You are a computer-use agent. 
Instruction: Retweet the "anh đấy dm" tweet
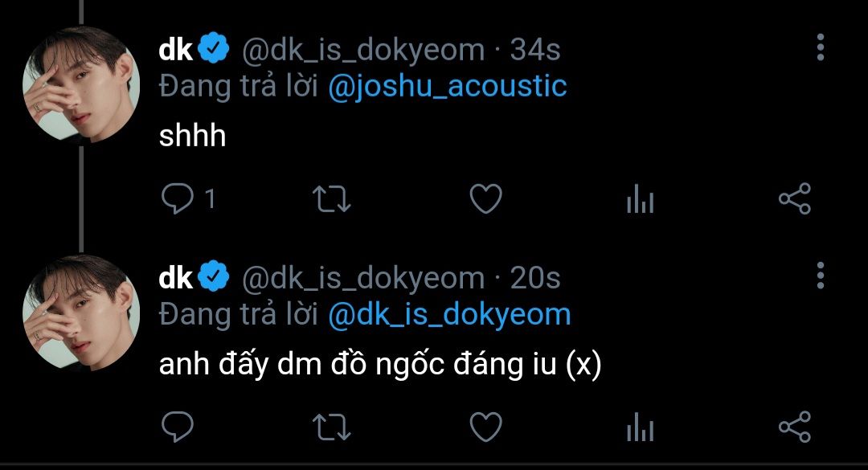330,427
